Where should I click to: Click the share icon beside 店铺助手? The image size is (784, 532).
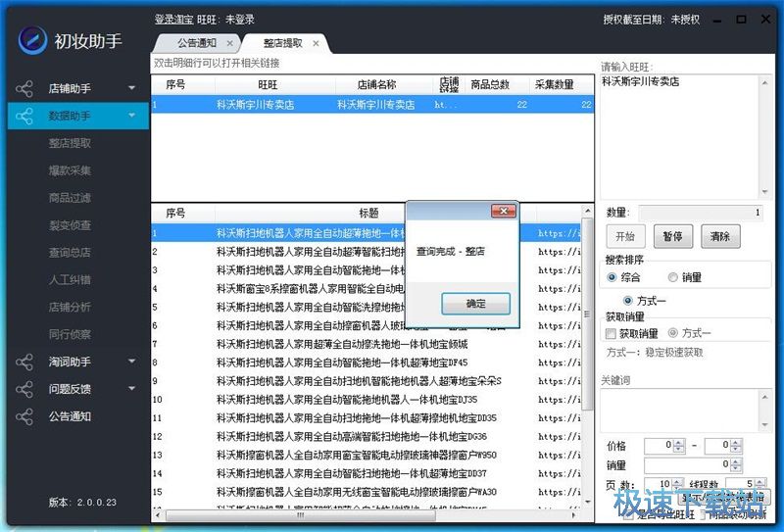click(x=24, y=89)
